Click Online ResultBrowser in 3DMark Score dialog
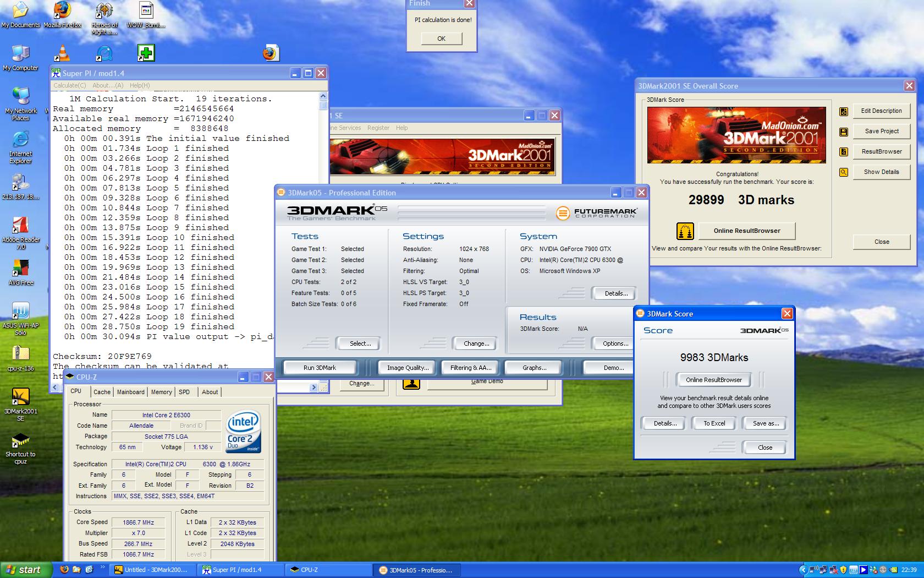The image size is (924, 578). (x=714, y=380)
